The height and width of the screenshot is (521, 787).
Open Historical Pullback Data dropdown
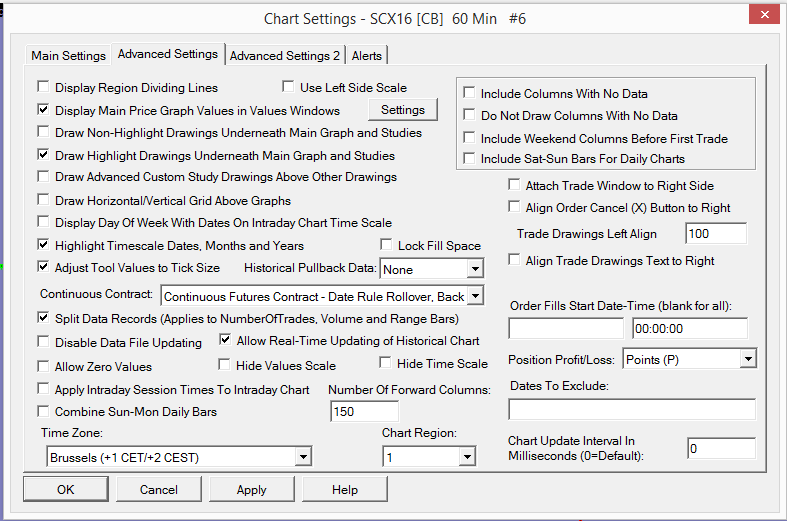pyautogui.click(x=475, y=269)
